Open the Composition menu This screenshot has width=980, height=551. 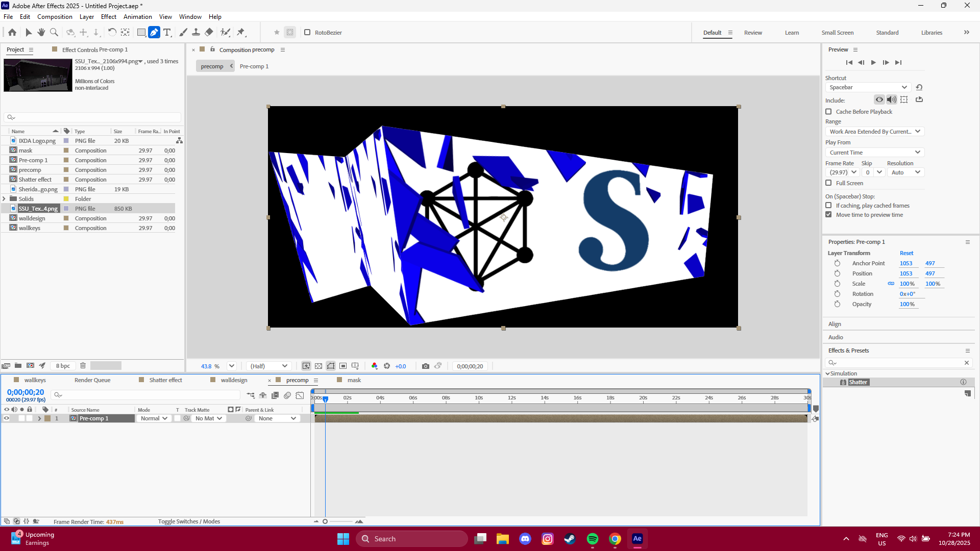coord(54,16)
